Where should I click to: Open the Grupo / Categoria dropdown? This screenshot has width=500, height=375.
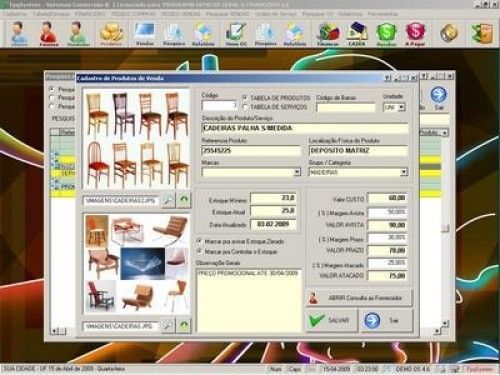[404, 172]
